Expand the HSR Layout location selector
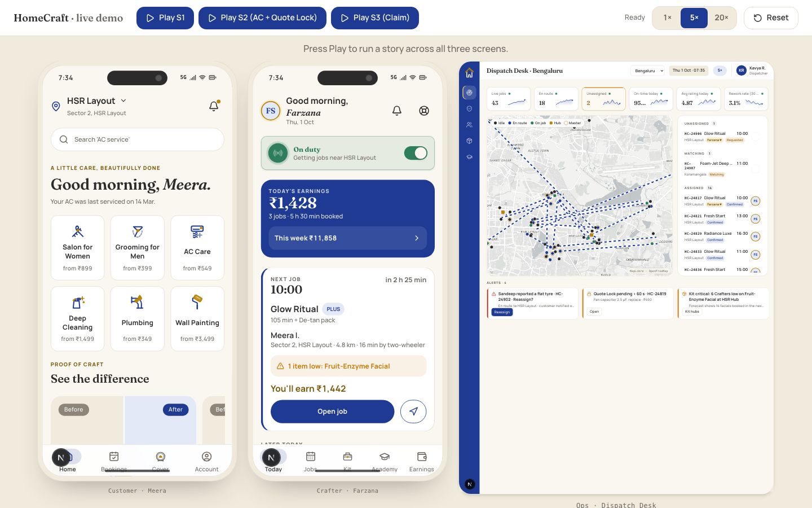 click(x=96, y=101)
